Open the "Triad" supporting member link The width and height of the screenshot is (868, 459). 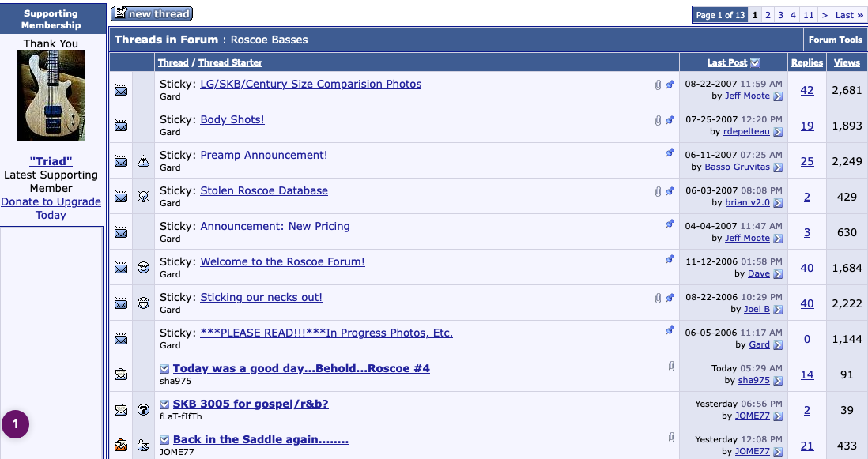point(51,161)
